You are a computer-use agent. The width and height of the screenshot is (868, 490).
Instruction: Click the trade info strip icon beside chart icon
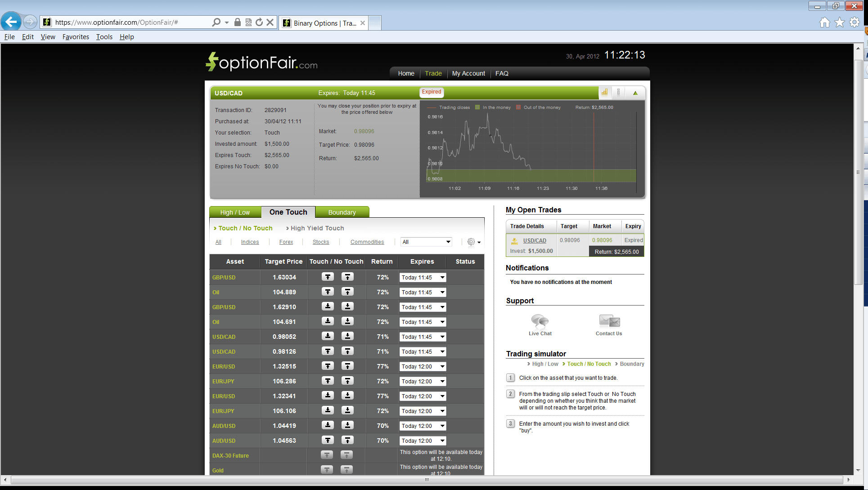(619, 92)
